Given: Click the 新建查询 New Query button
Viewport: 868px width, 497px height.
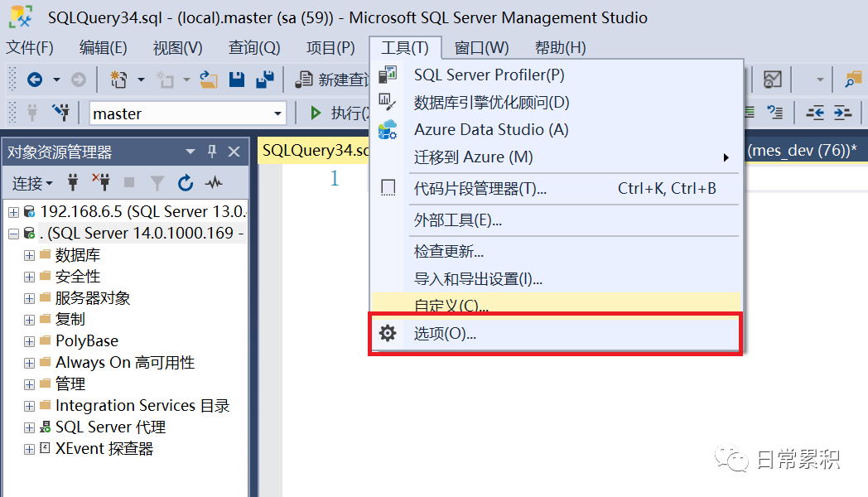Looking at the screenshot, I should click(331, 80).
